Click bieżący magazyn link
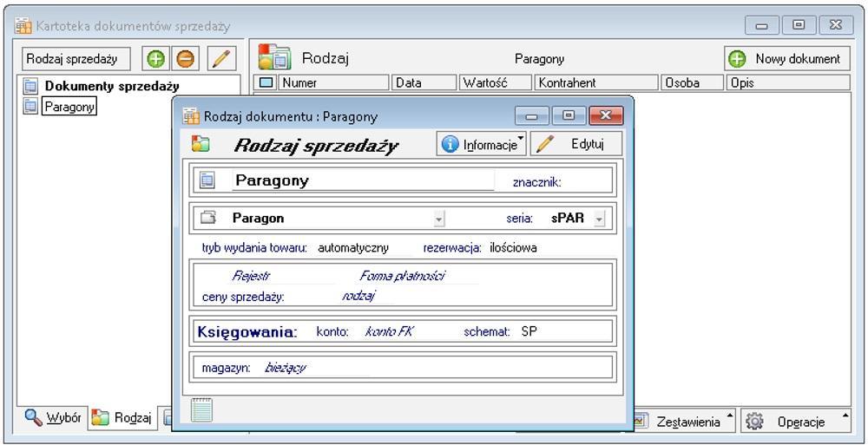 coord(285,368)
